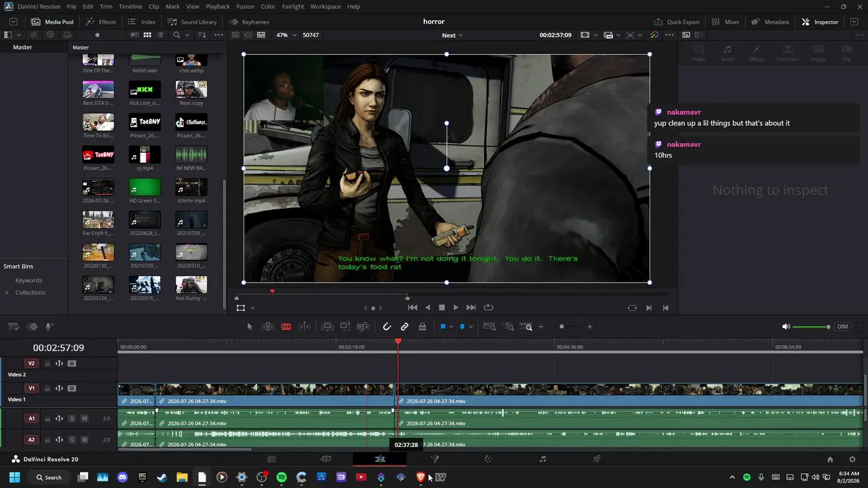Select the Keywords smart bin
Viewport: 868px width, 488px height.
(28, 281)
